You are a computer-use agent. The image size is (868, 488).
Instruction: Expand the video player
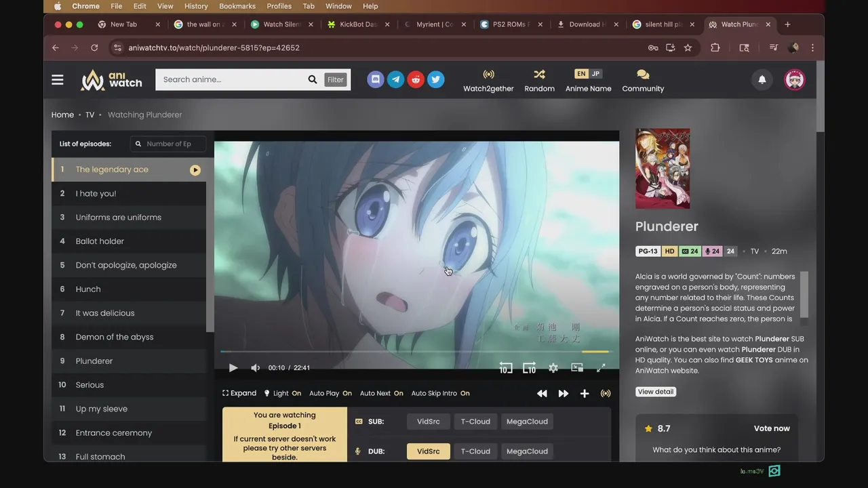point(239,393)
